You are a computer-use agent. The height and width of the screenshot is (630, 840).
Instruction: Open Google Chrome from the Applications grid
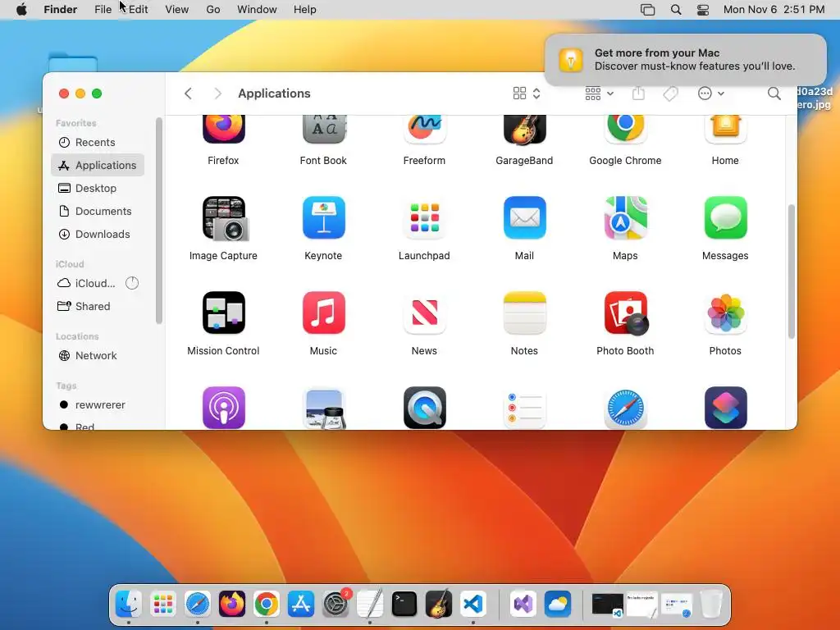(625, 129)
